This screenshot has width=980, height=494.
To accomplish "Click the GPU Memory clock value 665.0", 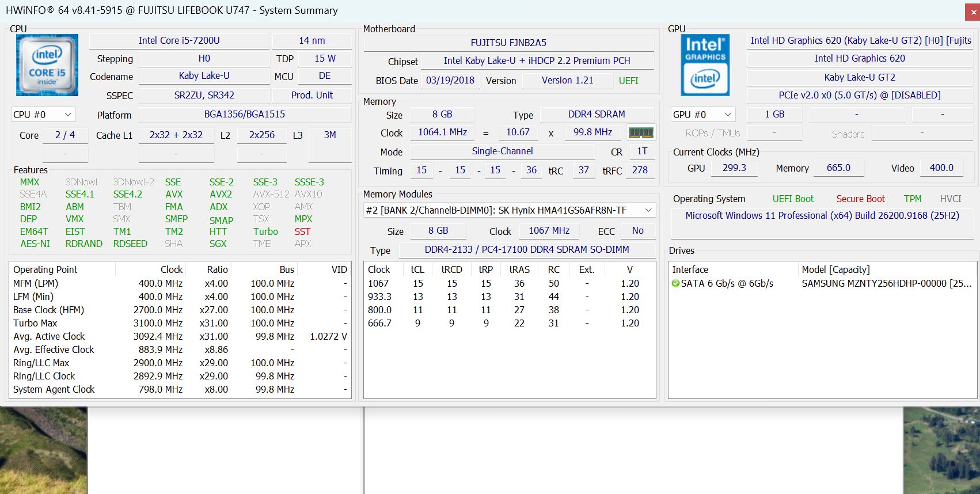I will coord(838,168).
